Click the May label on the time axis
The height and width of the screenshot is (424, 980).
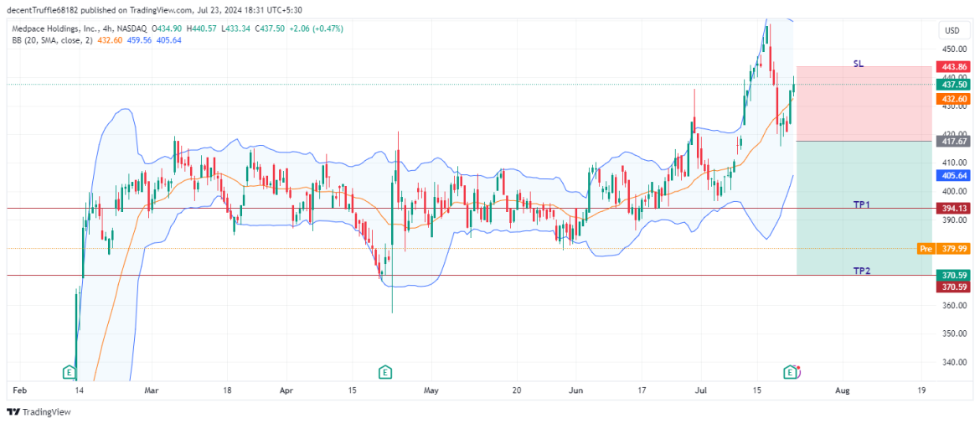[x=431, y=390]
